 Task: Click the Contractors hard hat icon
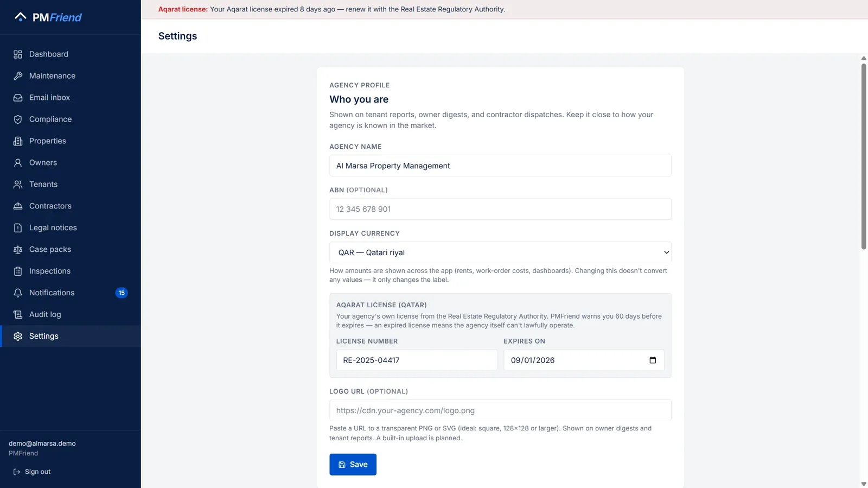tap(18, 206)
